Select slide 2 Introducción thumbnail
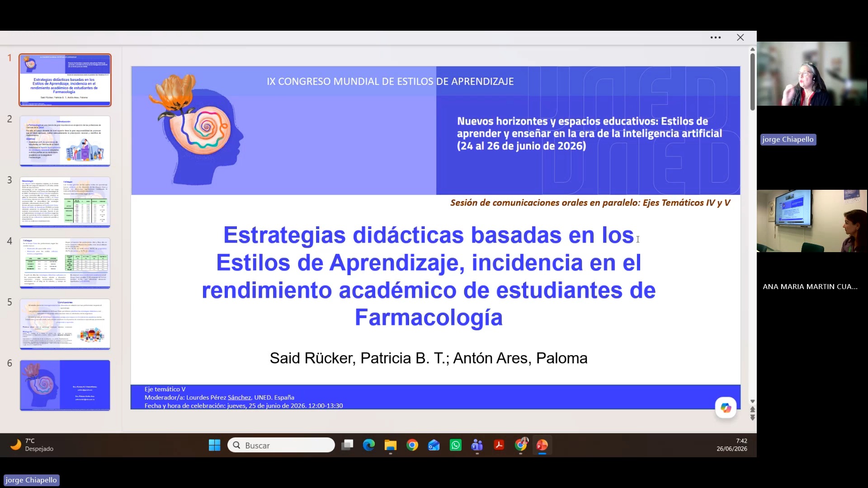 [65, 141]
